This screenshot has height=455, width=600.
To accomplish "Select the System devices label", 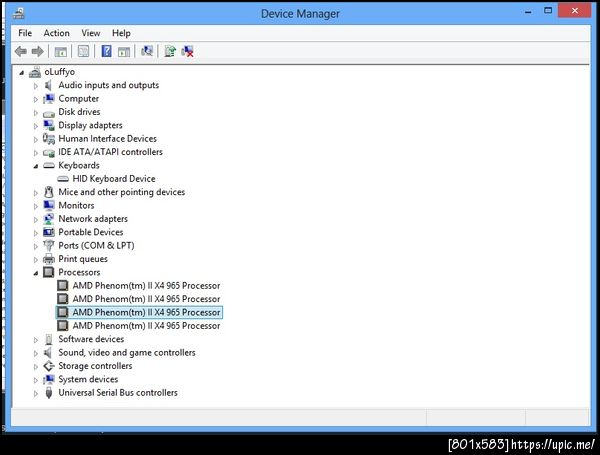I will tap(88, 379).
